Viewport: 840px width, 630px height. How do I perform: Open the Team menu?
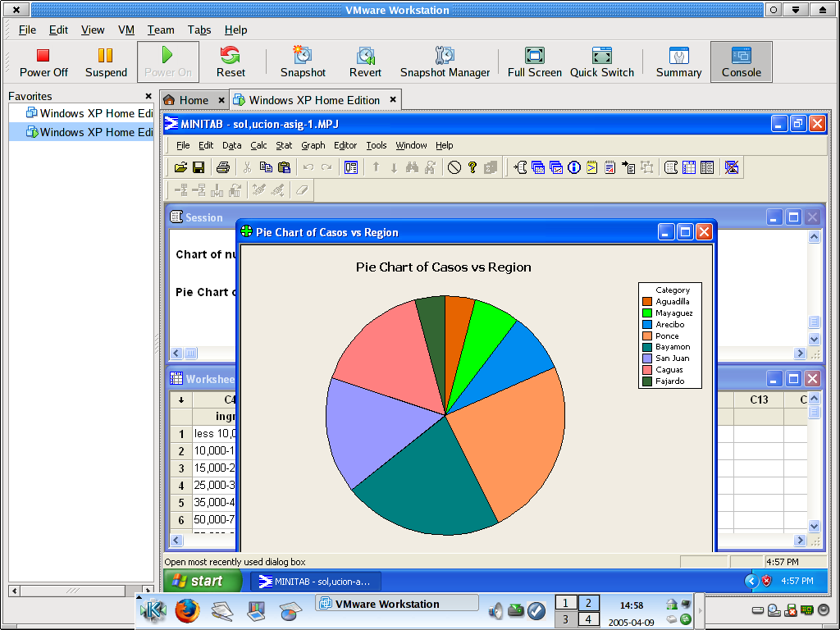pos(161,30)
